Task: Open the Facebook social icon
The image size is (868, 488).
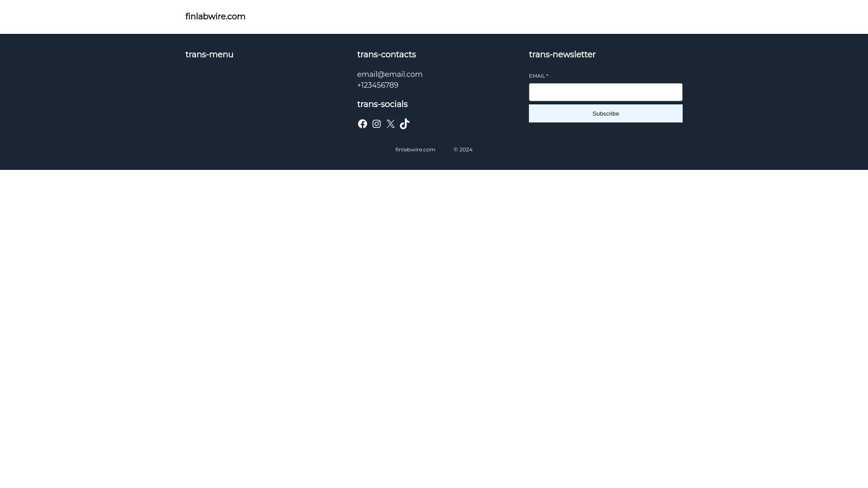Action: (363, 124)
